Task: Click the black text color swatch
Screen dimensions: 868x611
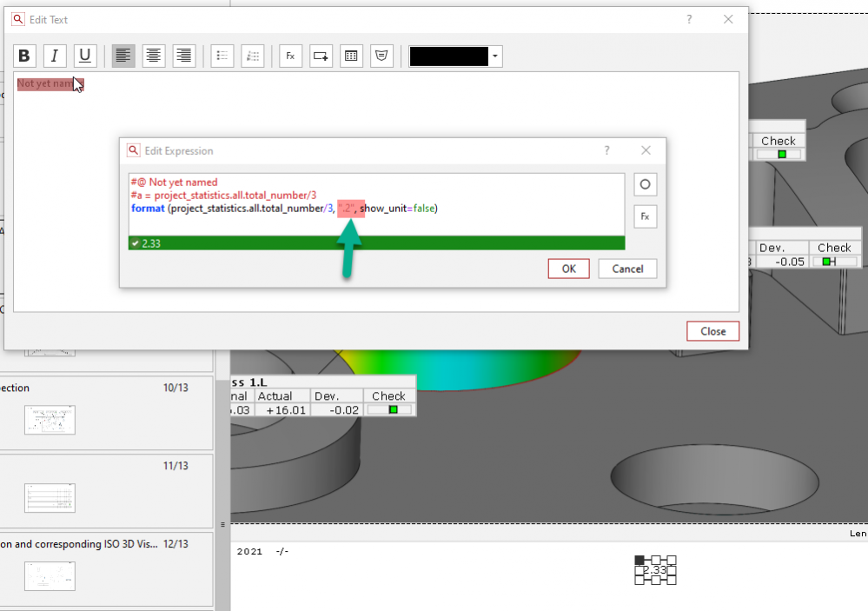Action: (x=448, y=56)
